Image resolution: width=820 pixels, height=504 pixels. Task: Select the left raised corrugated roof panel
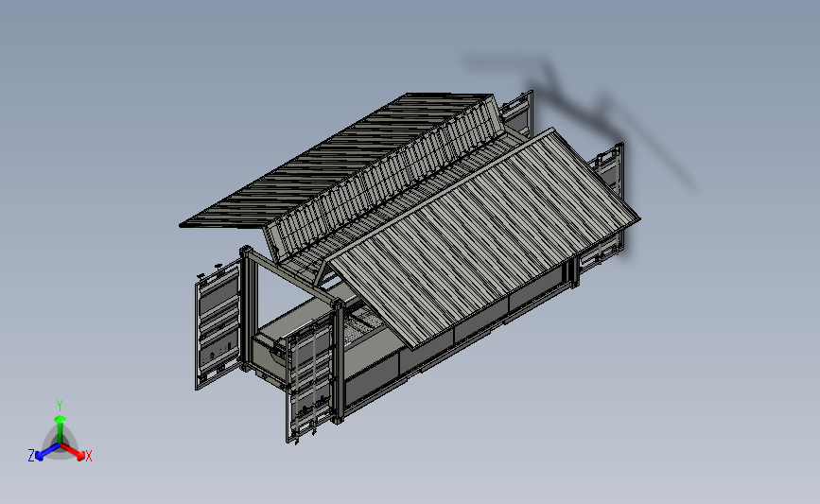pyautogui.click(x=338, y=162)
